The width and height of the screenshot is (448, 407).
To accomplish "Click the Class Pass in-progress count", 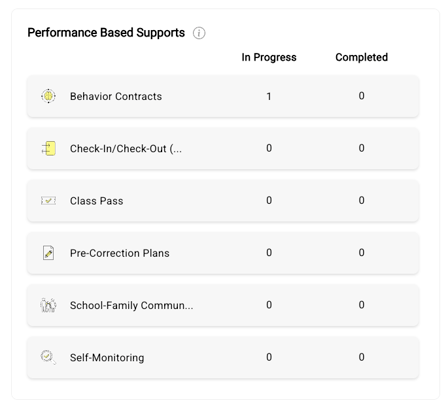I will [269, 200].
